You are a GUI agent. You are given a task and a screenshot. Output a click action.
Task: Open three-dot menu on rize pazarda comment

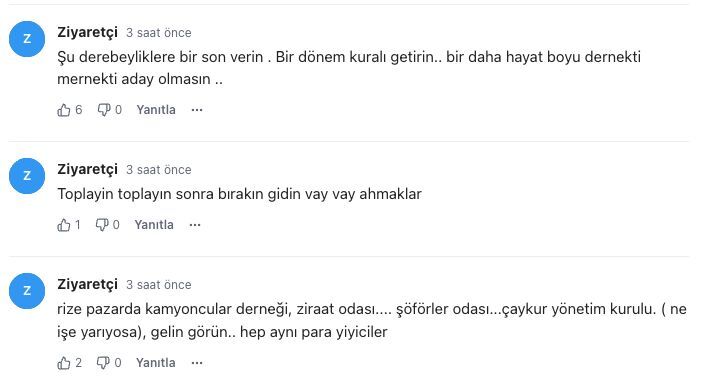tap(197, 363)
